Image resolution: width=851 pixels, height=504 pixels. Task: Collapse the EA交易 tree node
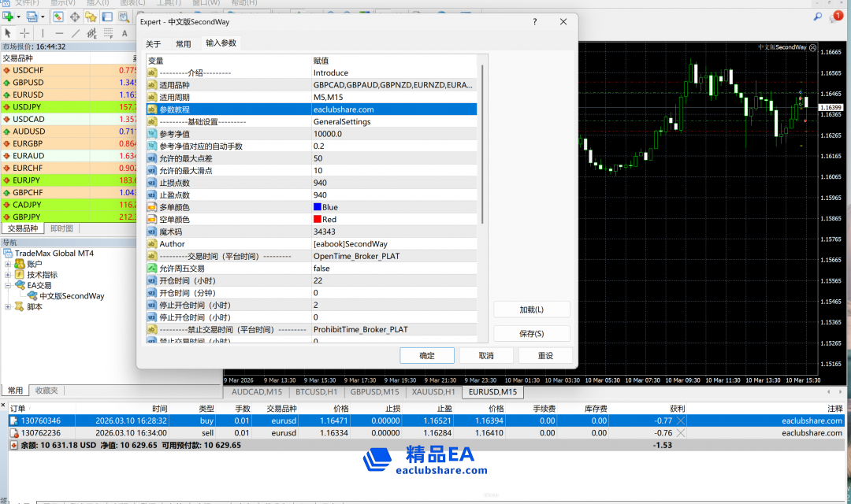9,285
